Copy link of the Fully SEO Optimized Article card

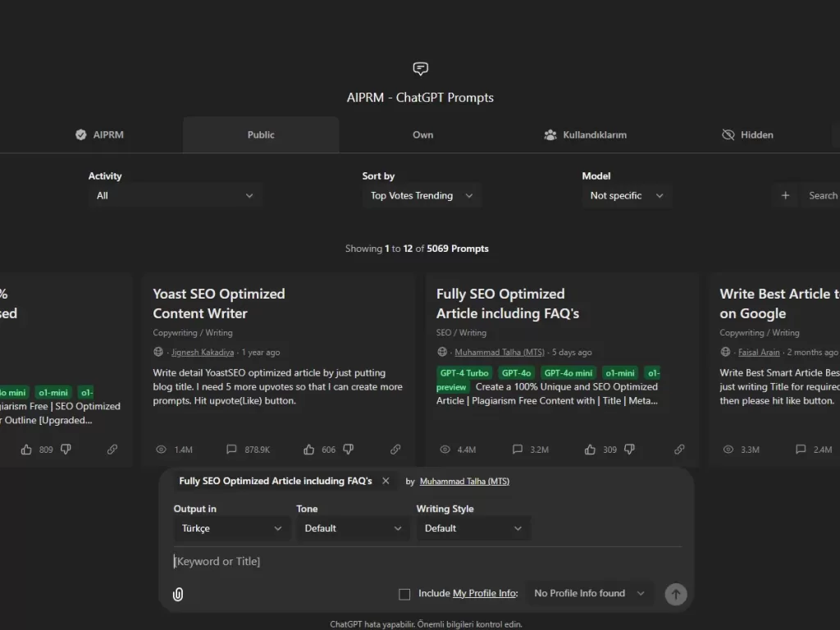[x=679, y=450]
